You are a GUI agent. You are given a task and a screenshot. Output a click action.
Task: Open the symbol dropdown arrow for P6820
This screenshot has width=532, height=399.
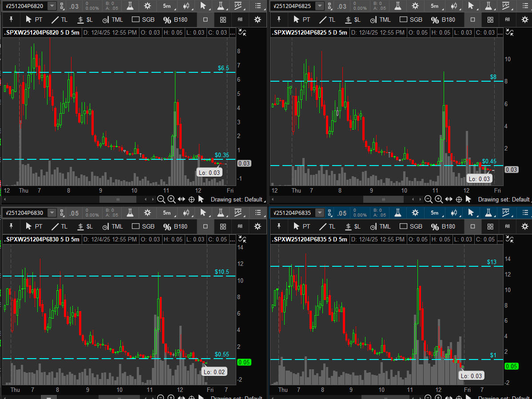pyautogui.click(x=52, y=6)
